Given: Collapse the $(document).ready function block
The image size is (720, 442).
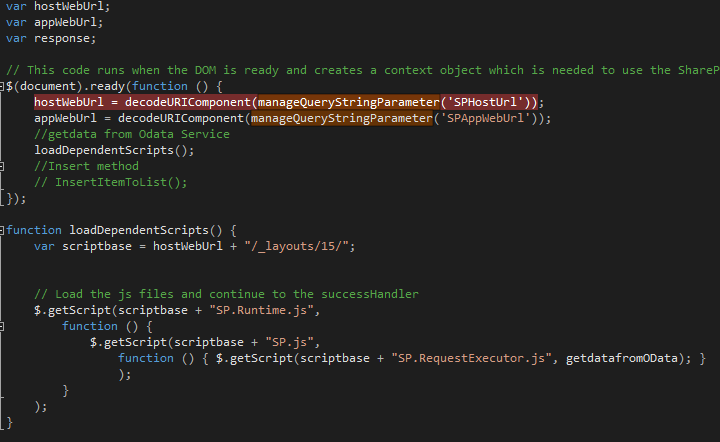Looking at the screenshot, I should [2, 86].
